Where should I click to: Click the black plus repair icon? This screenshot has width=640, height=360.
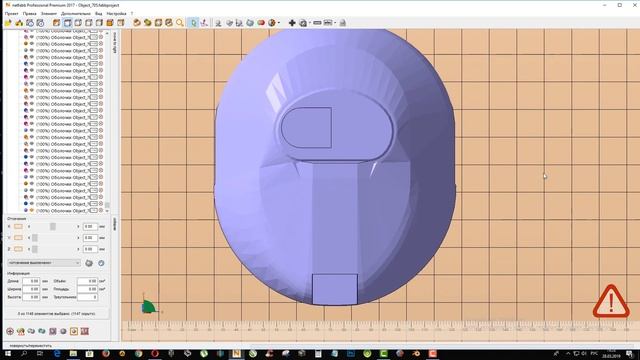292,23
